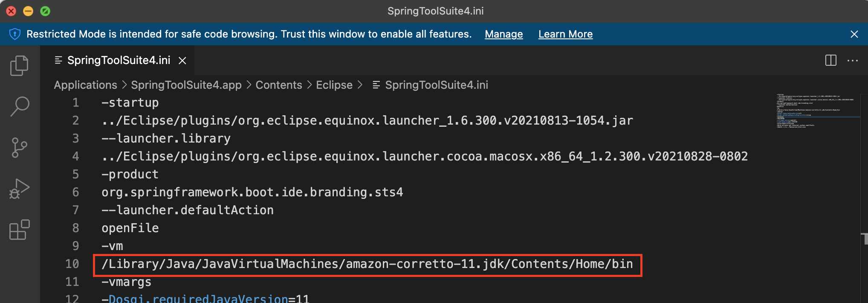Click the Learn More link
The image size is (868, 303).
tap(565, 34)
